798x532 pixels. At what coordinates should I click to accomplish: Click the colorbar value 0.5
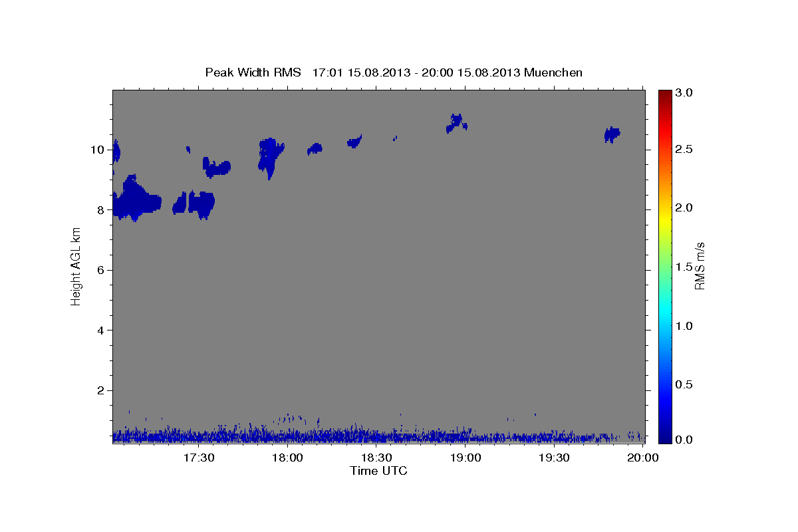coord(685,384)
